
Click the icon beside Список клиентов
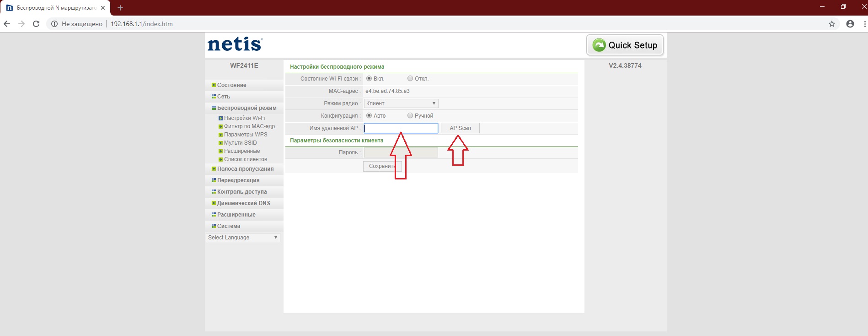point(220,159)
